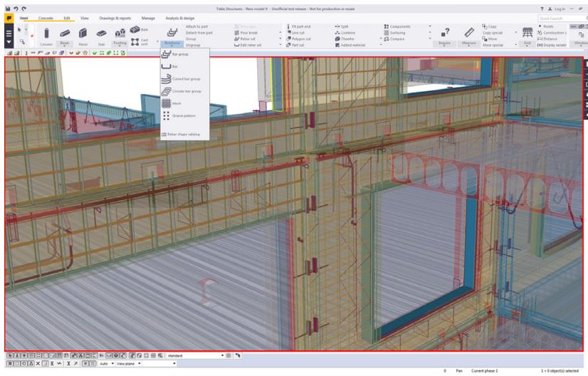Image resolution: width=588 pixels, height=376 pixels.
Task: Select the Panel tool icon
Action: pos(83,33)
